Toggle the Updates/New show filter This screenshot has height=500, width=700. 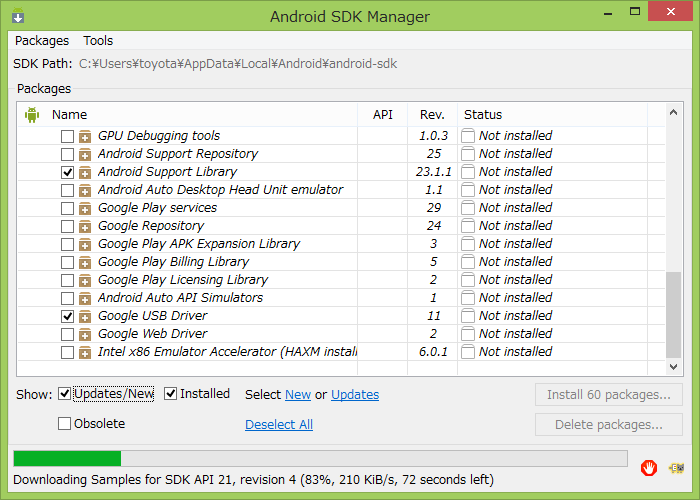[65, 394]
